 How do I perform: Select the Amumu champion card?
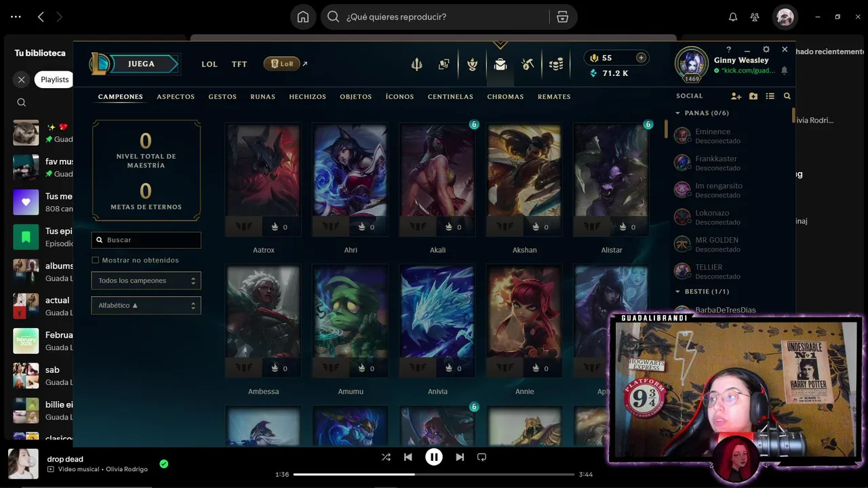[x=350, y=321]
